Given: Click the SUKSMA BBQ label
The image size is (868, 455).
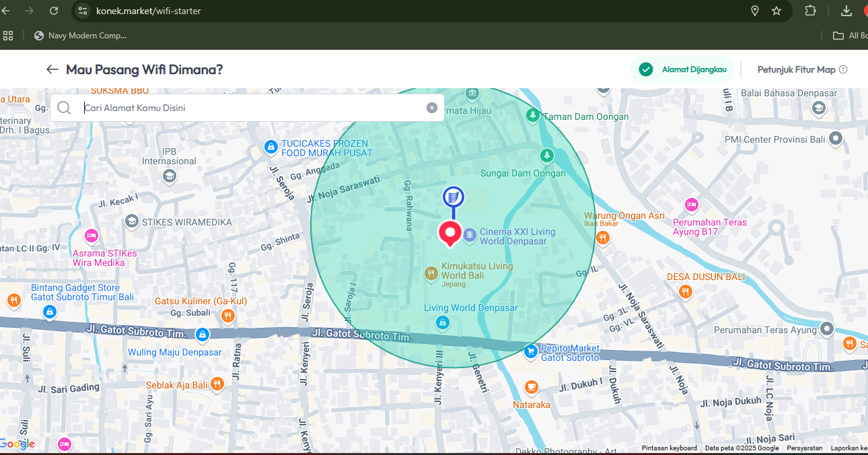Looking at the screenshot, I should point(120,91).
